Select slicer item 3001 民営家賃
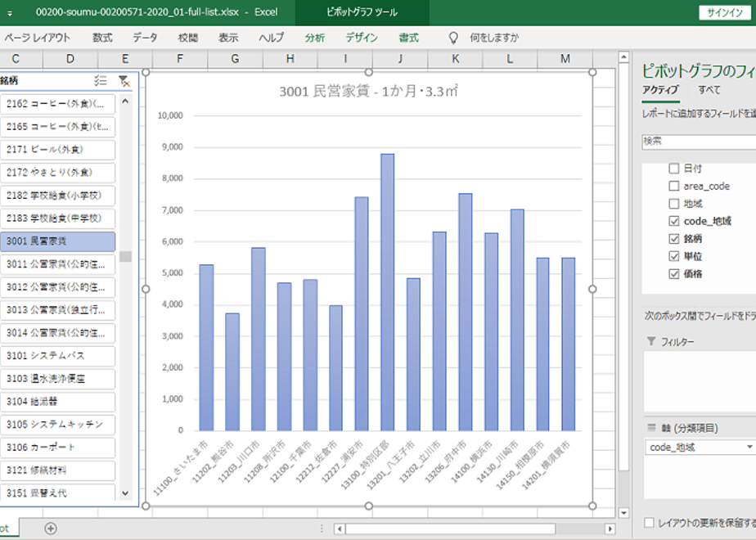 click(58, 241)
